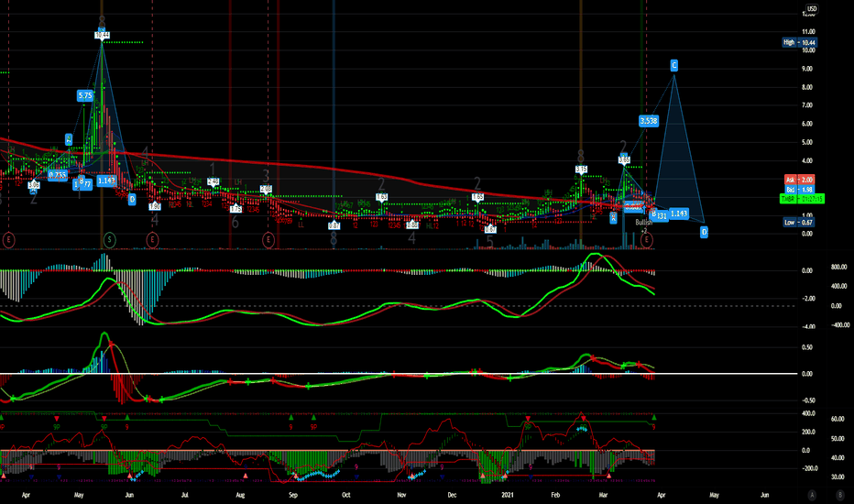Click the 9.00 level on the price axis
Screen dimensions: 854x504
pyautogui.click(x=808, y=69)
